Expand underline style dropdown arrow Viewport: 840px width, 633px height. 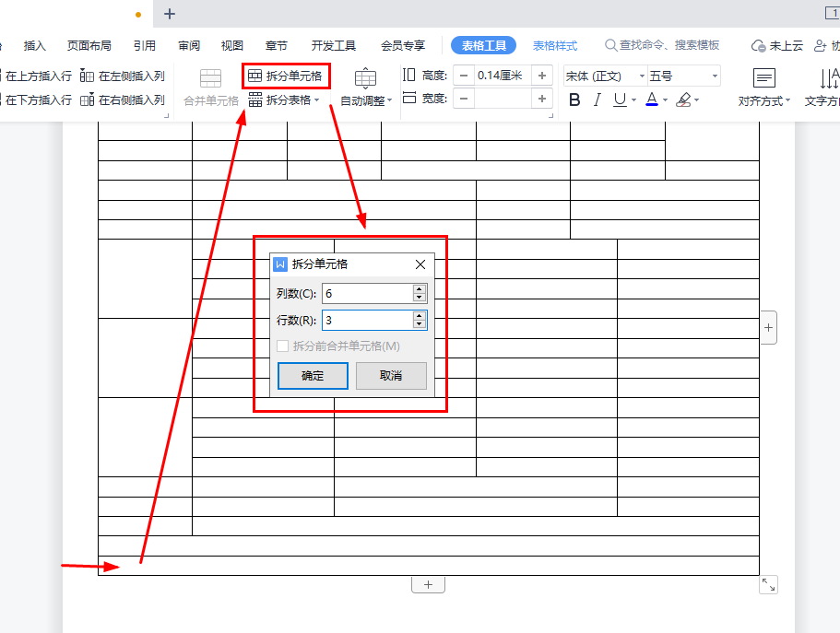(x=633, y=100)
